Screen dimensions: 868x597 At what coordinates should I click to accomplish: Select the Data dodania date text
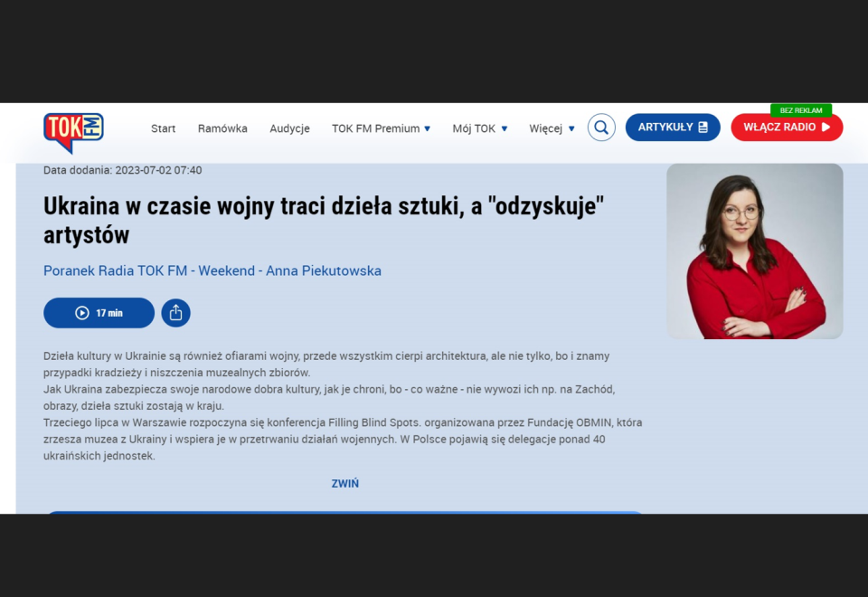pyautogui.click(x=122, y=171)
